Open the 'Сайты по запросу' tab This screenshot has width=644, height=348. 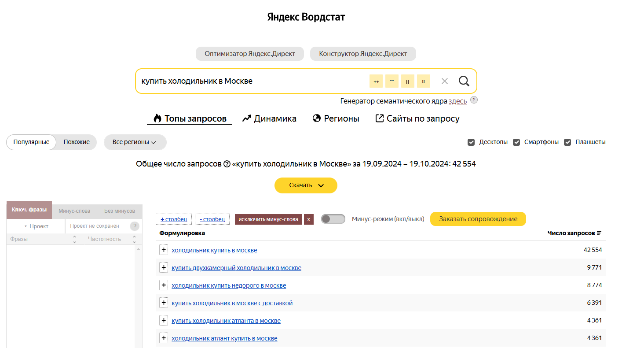(x=417, y=118)
